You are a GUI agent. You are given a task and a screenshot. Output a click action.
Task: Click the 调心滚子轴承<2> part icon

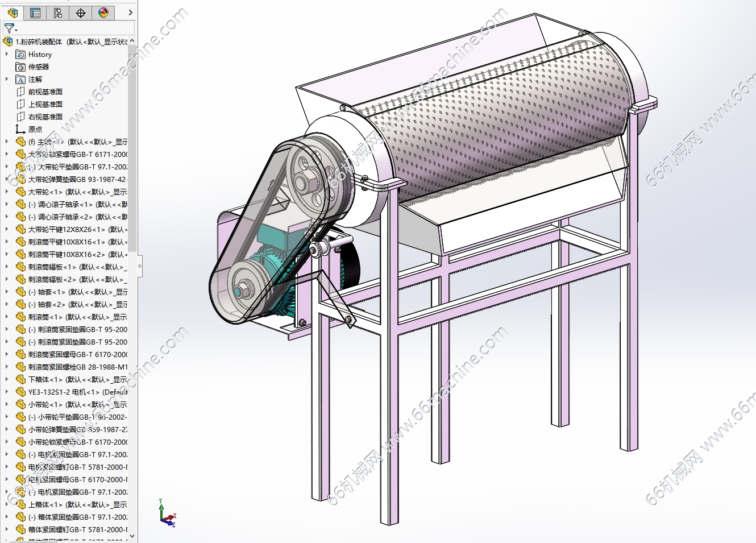pyautogui.click(x=20, y=217)
